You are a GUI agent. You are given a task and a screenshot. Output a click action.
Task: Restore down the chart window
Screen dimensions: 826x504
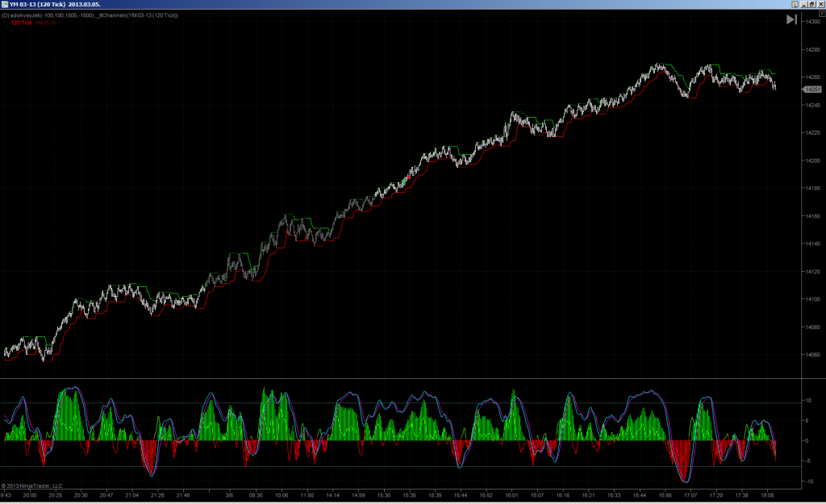[x=812, y=4]
